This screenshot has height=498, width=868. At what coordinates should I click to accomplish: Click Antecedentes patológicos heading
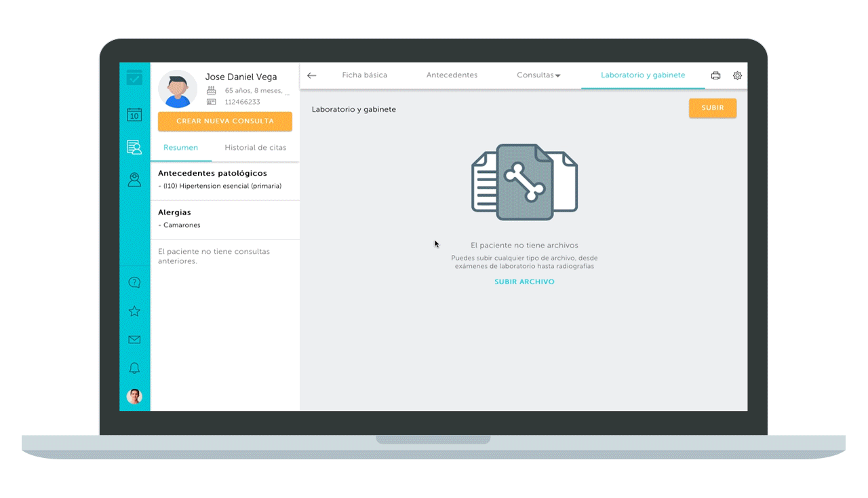point(212,174)
